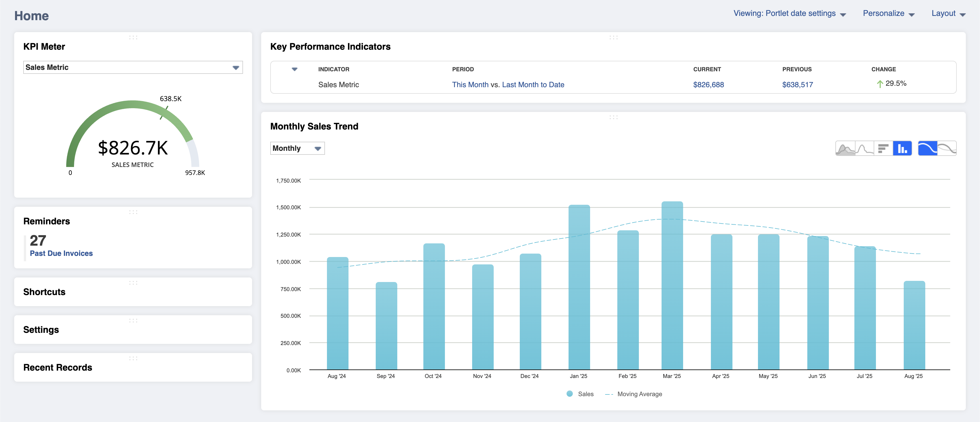Switch chart to horizontal bar type
Screen dimensions: 980x422
883,148
